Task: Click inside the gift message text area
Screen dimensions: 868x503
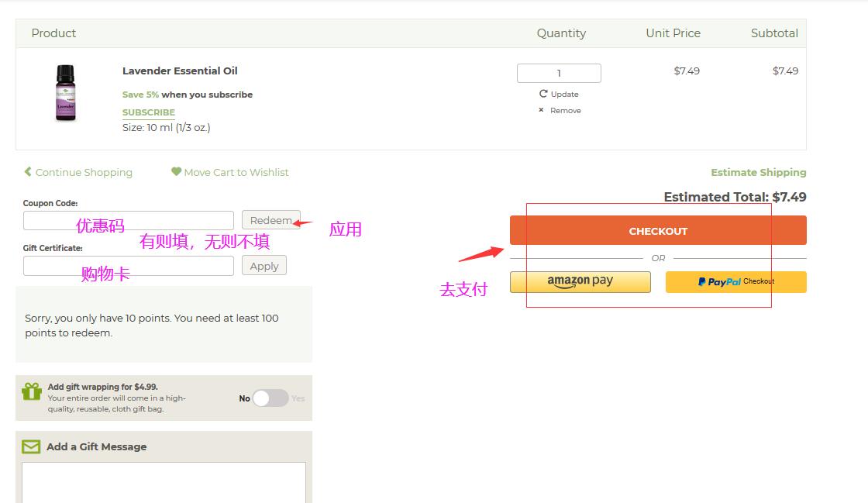Action: 164,483
